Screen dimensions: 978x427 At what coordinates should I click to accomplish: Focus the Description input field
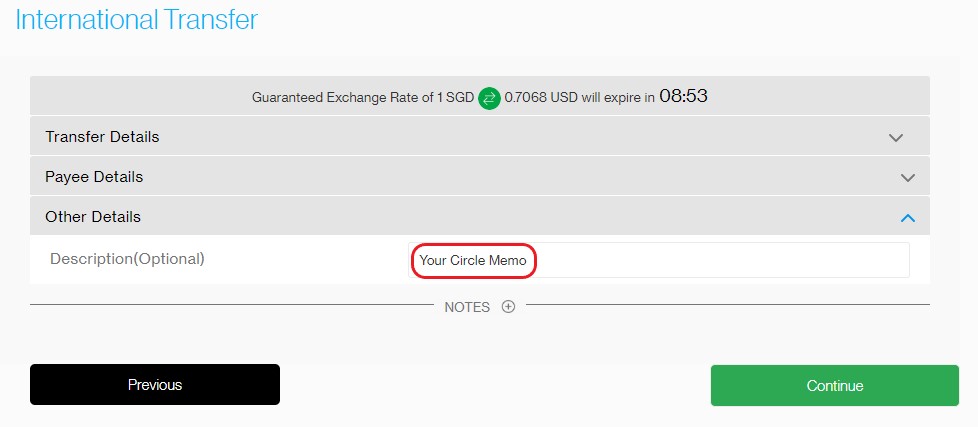click(x=659, y=260)
